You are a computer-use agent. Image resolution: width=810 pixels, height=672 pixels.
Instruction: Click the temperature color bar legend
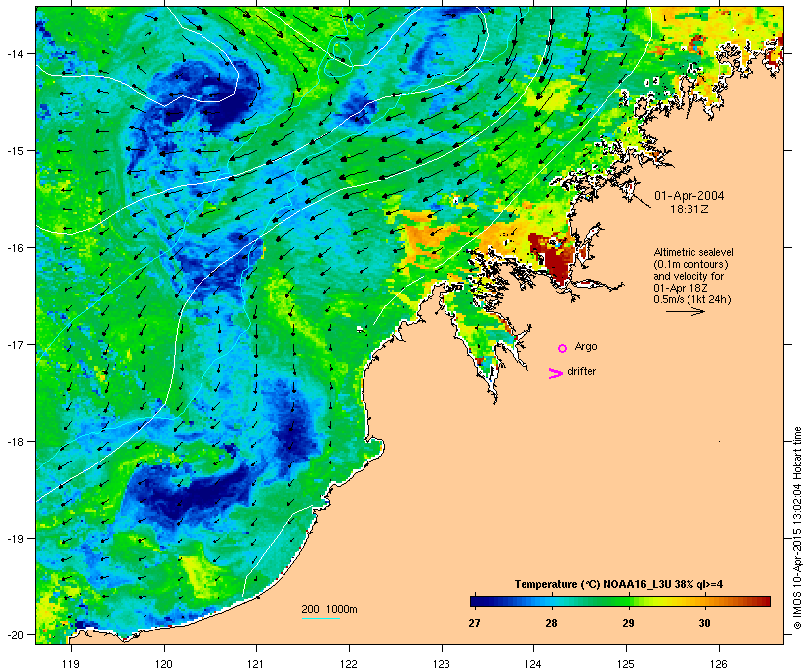(620, 601)
